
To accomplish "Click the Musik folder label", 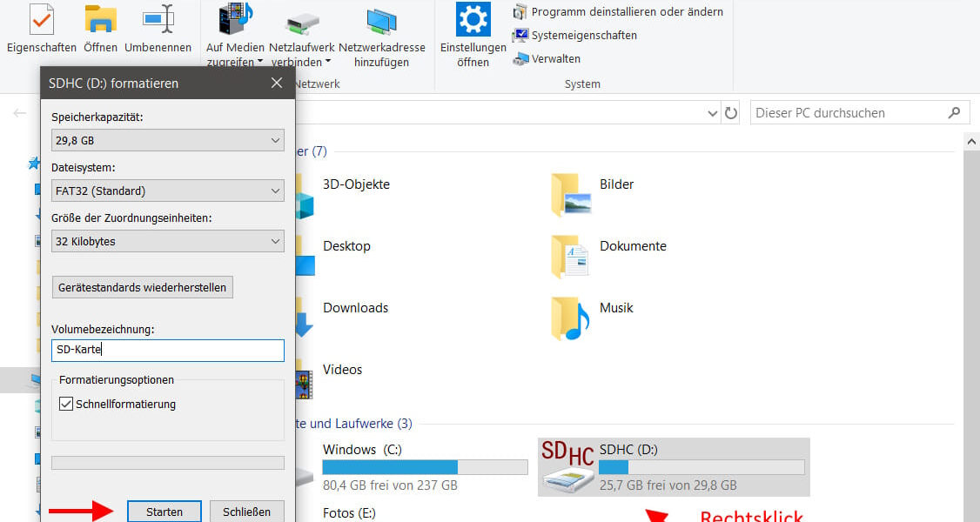I will tap(617, 308).
